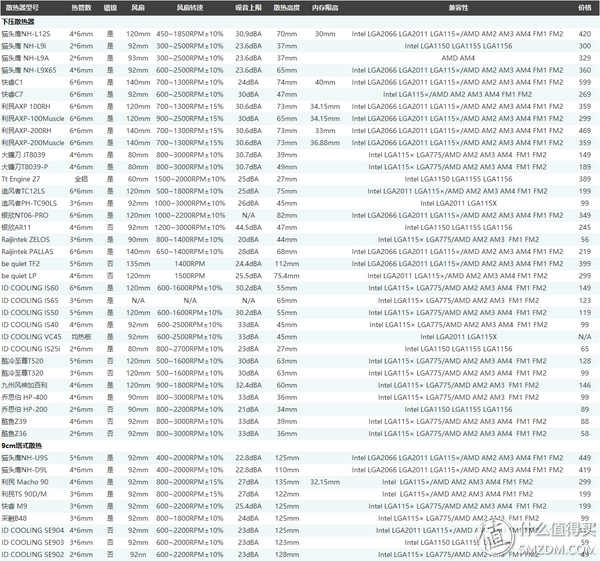Viewport: 600px width, 561px height.
Task: Select the 猫头鹰NH-U9S model cell
Action: tap(25, 457)
